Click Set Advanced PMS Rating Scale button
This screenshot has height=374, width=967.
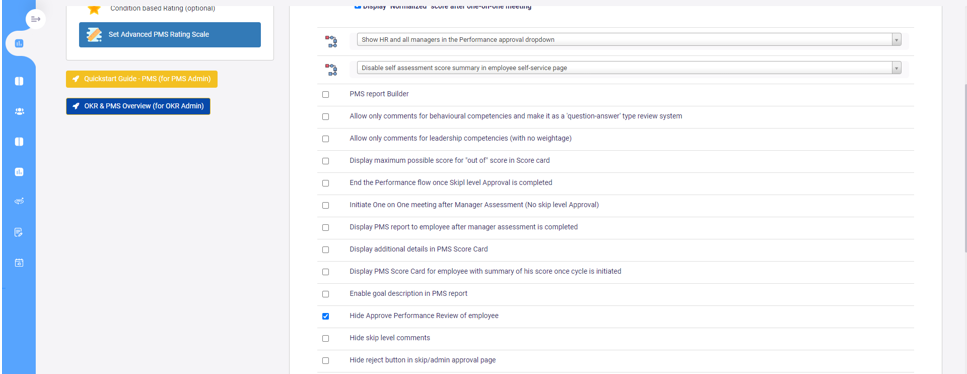click(170, 35)
